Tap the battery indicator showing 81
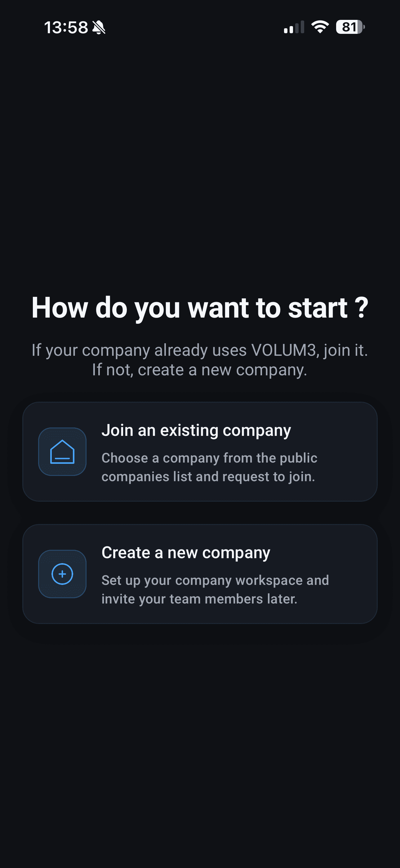The height and width of the screenshot is (868, 400). click(x=350, y=27)
